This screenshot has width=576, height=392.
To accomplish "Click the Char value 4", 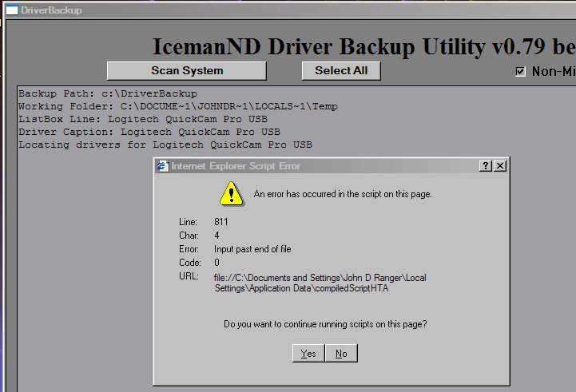I will point(216,236).
